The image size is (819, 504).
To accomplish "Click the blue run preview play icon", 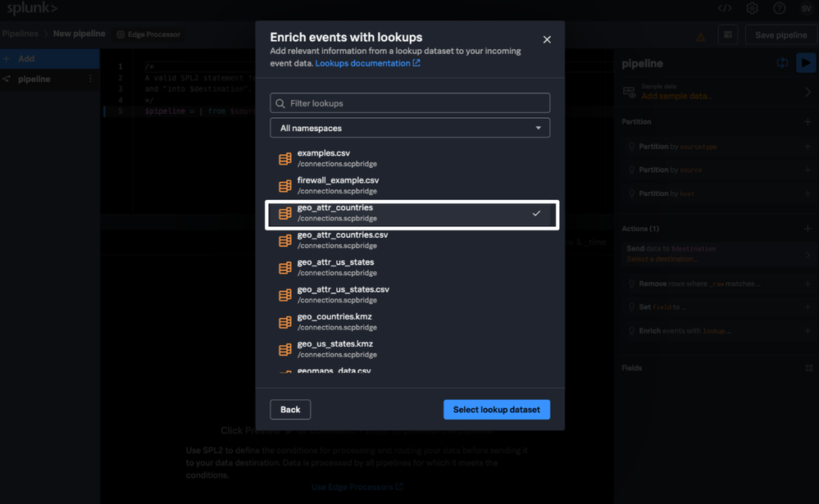I will pyautogui.click(x=806, y=63).
